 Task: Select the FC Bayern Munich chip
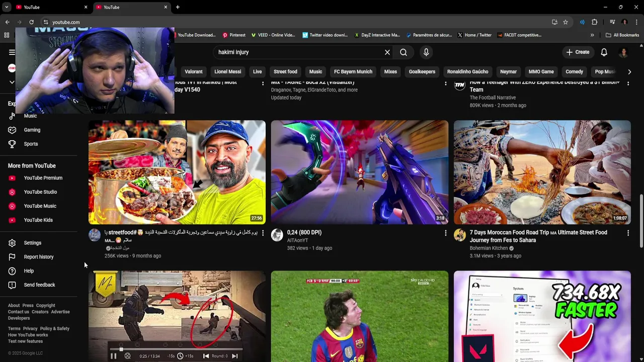pyautogui.click(x=353, y=72)
